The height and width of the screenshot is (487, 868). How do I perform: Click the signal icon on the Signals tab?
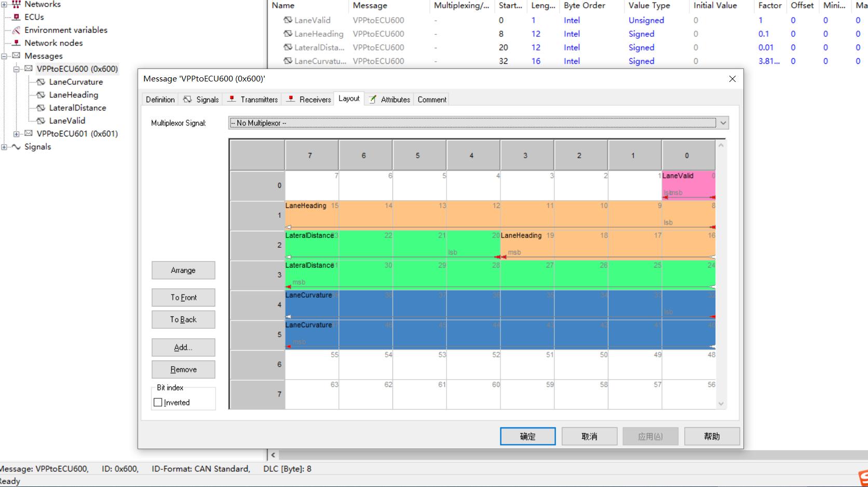187,99
